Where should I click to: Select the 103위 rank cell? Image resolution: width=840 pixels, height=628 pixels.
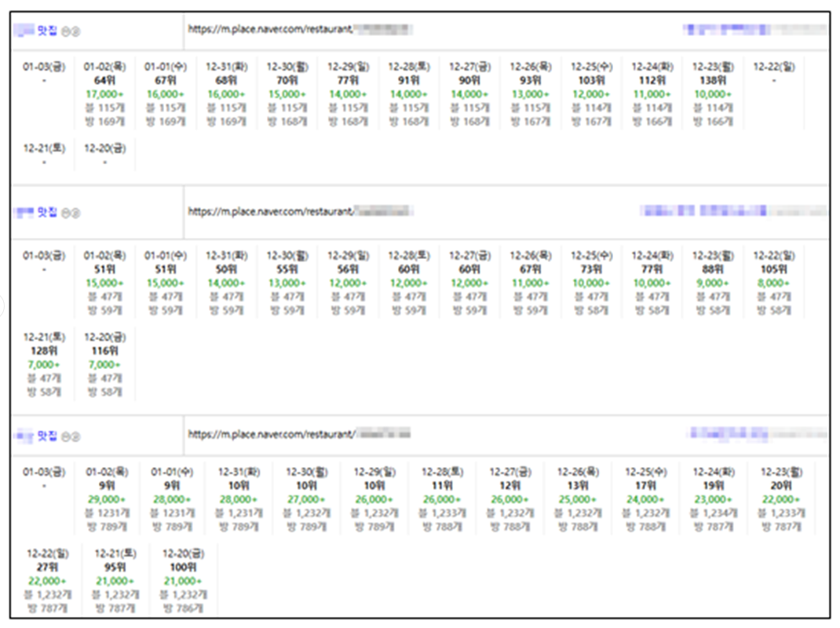point(591,80)
